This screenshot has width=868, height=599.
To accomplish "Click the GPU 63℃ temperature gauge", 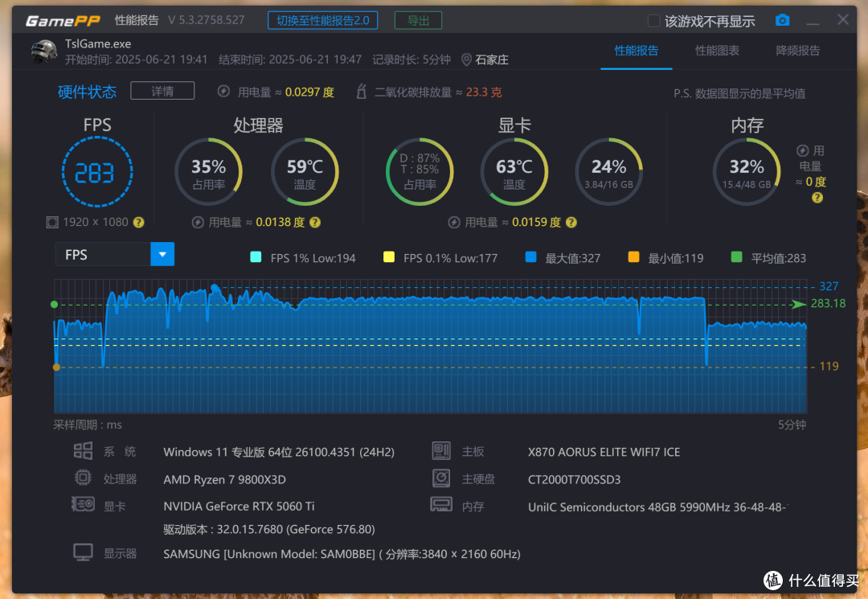I will (514, 172).
